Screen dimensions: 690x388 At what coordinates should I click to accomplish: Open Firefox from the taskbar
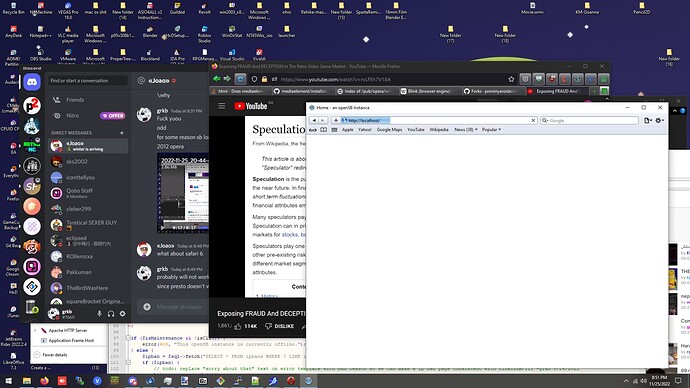click(44, 381)
